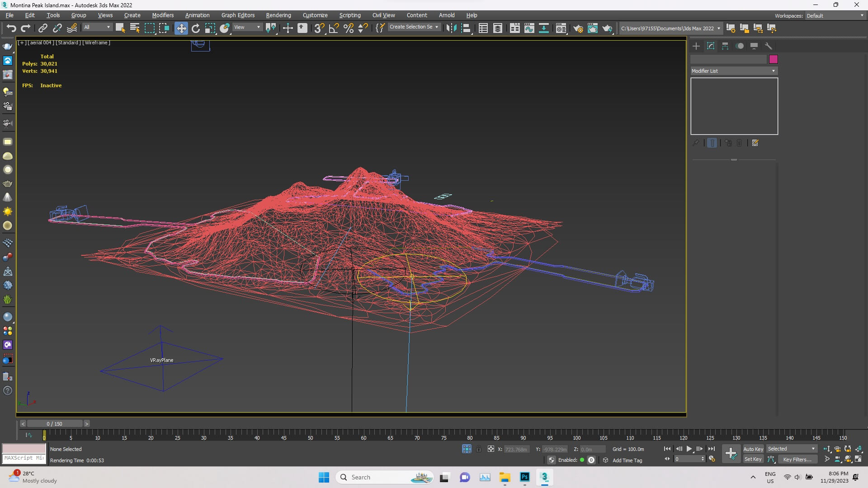Click the Select and Rotate tool

[x=196, y=28]
